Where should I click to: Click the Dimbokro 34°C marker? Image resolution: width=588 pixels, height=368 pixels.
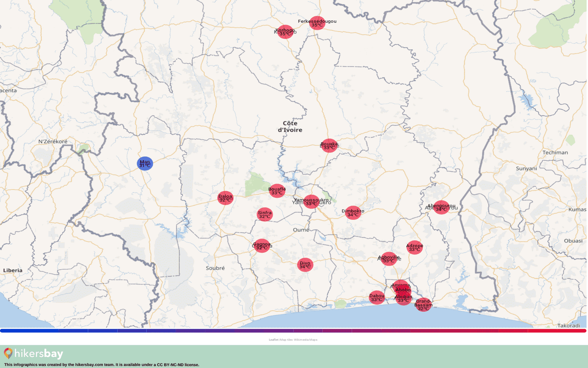tap(353, 213)
